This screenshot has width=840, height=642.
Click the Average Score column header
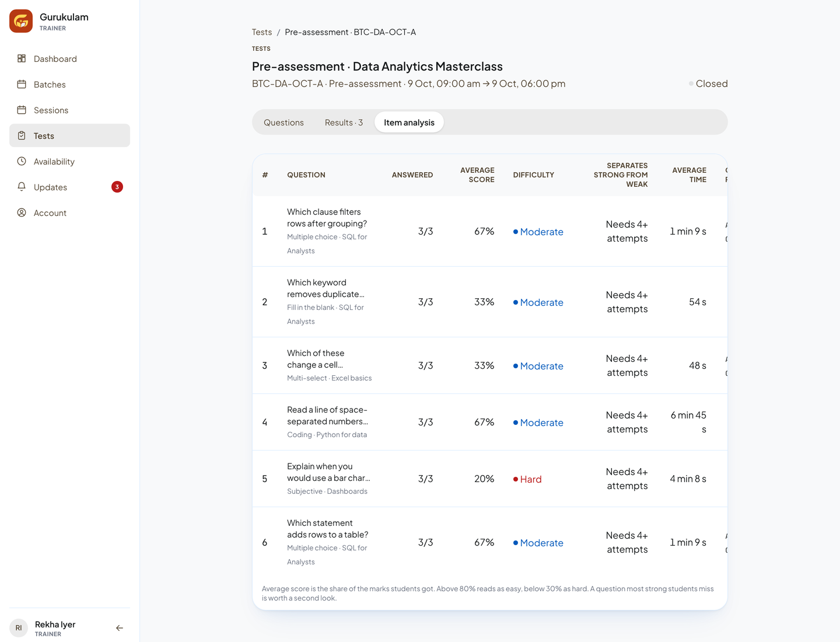coord(477,175)
